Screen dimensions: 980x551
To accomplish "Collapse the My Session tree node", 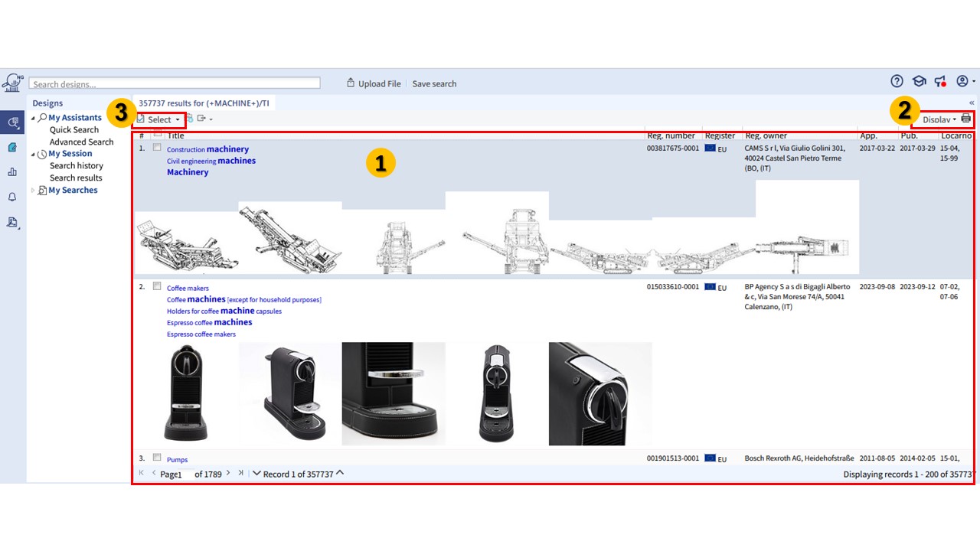I will (x=33, y=154).
